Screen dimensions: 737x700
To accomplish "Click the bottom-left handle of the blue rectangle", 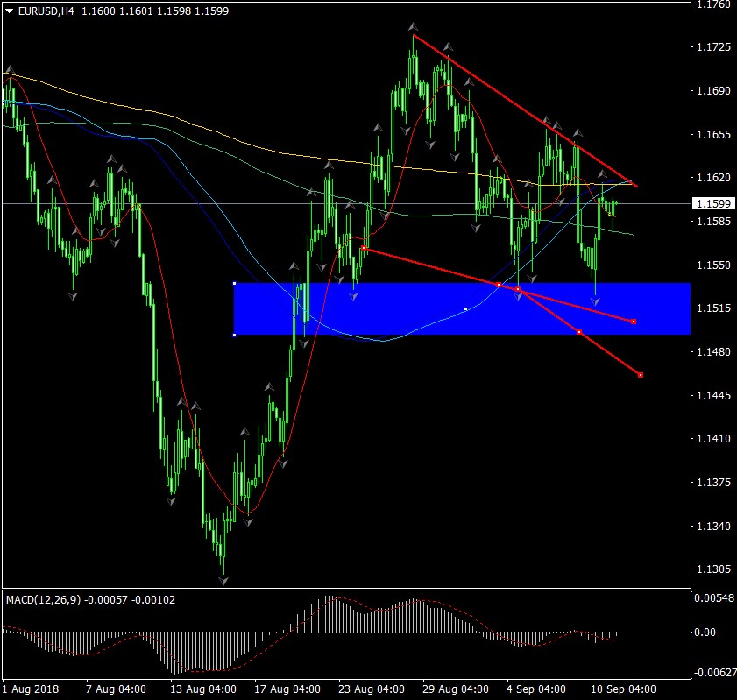I will [x=234, y=335].
